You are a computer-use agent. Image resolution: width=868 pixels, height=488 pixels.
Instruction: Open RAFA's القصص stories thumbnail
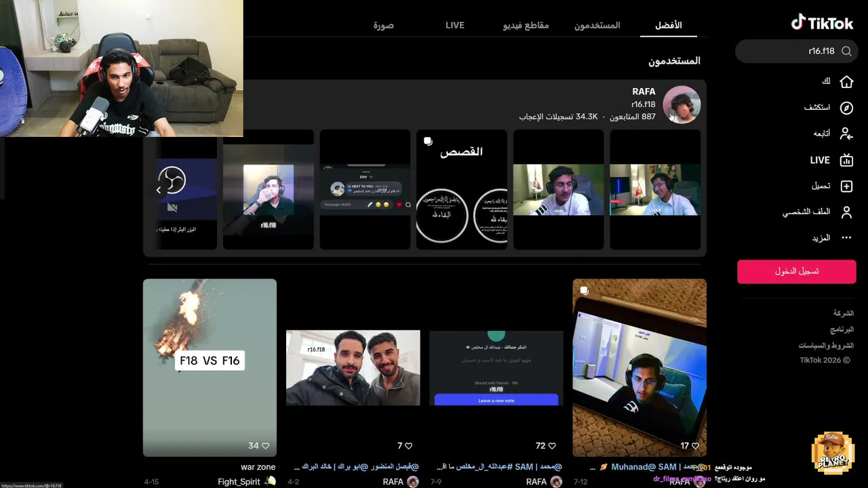coord(462,190)
